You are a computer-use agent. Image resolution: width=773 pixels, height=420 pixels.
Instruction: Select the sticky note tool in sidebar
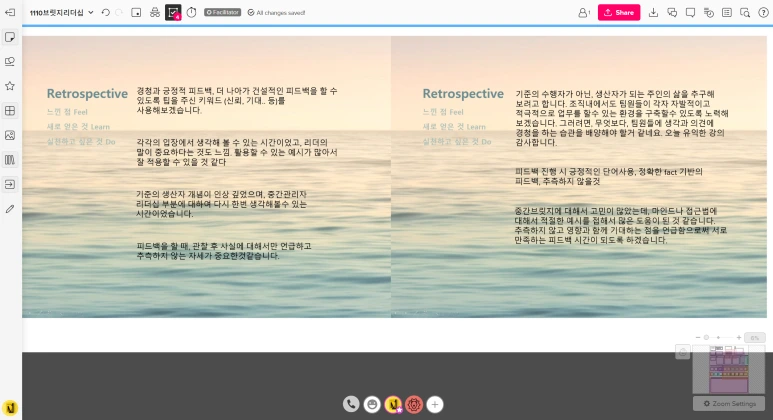(10, 37)
